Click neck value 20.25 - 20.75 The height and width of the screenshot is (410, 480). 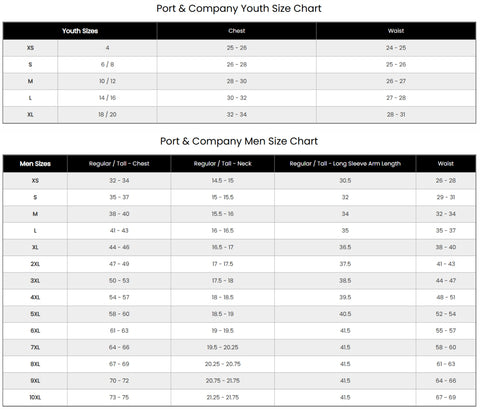223,364
